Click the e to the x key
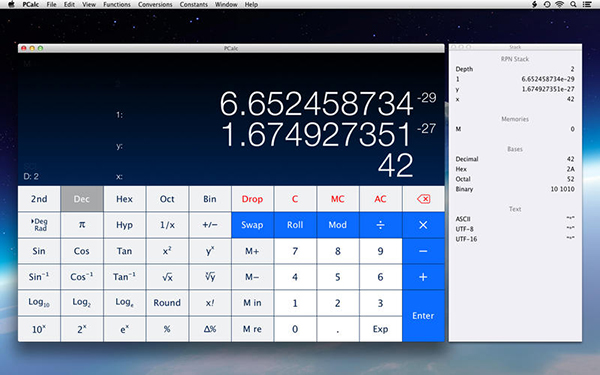The width and height of the screenshot is (600, 375). (x=124, y=329)
